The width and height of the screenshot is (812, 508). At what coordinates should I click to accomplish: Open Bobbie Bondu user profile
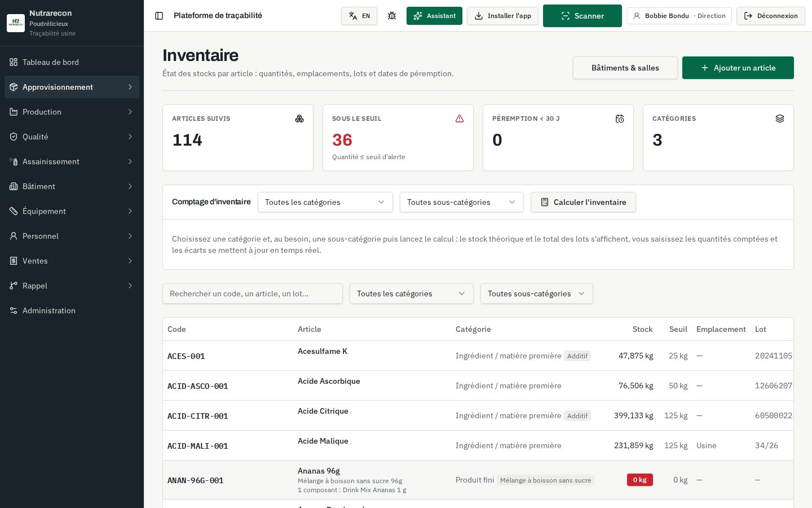[679, 16]
